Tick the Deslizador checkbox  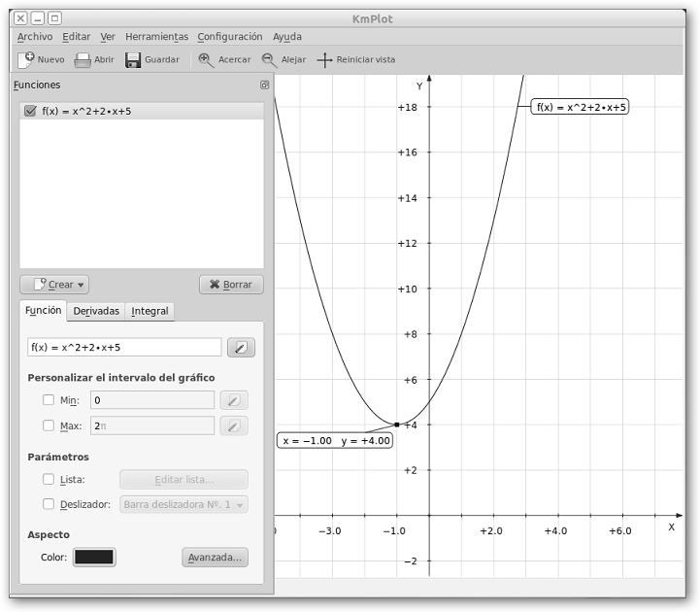pos(49,504)
